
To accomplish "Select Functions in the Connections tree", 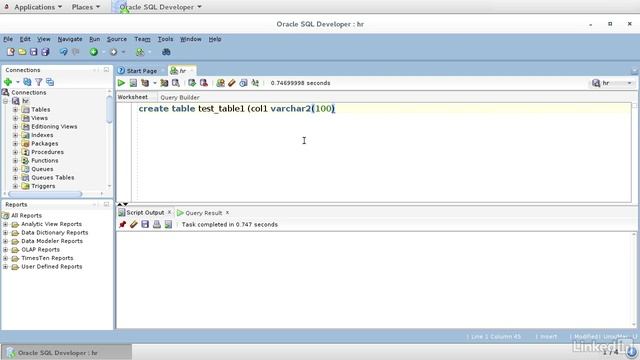I will point(44,160).
